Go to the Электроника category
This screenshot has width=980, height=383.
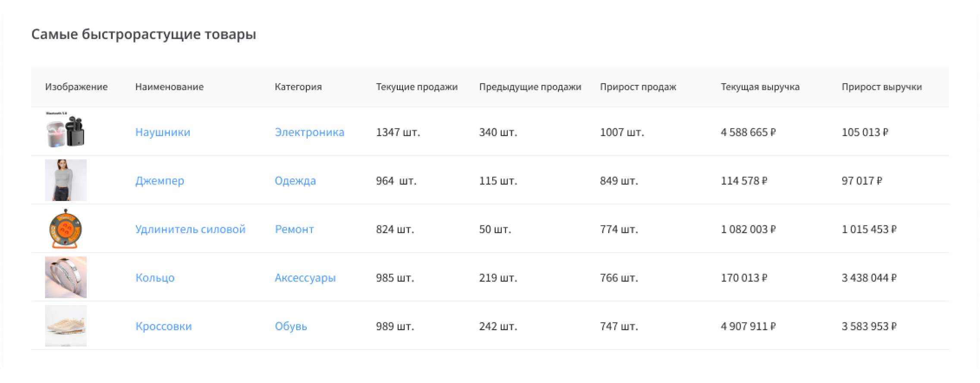point(309,132)
